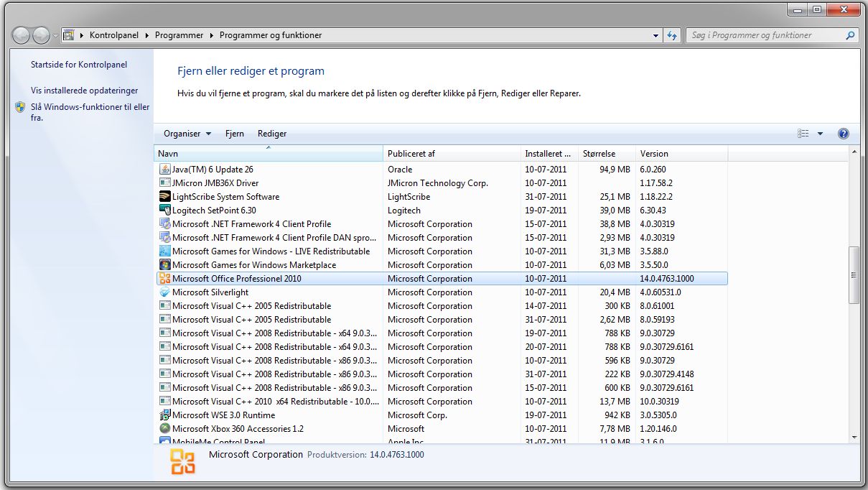Open help with the blue question mark icon
This screenshot has width=868, height=490.
point(844,134)
